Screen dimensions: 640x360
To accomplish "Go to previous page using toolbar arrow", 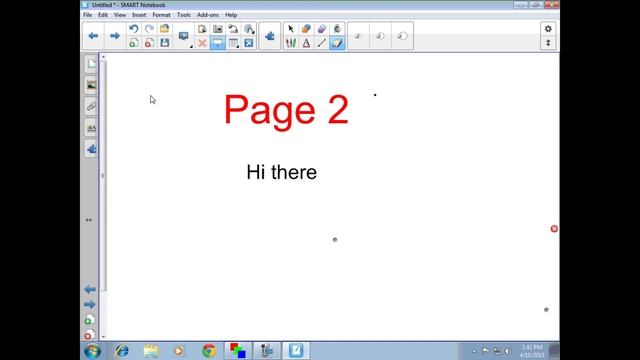I will (93, 36).
